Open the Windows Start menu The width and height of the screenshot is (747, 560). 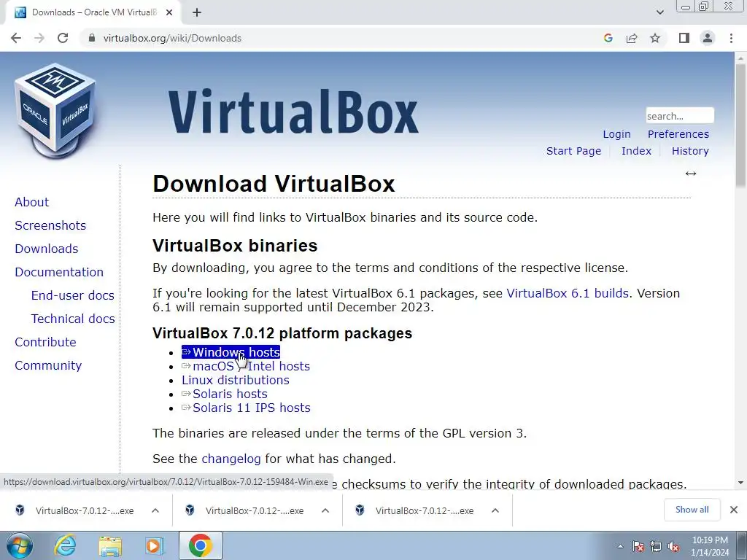[19, 545]
